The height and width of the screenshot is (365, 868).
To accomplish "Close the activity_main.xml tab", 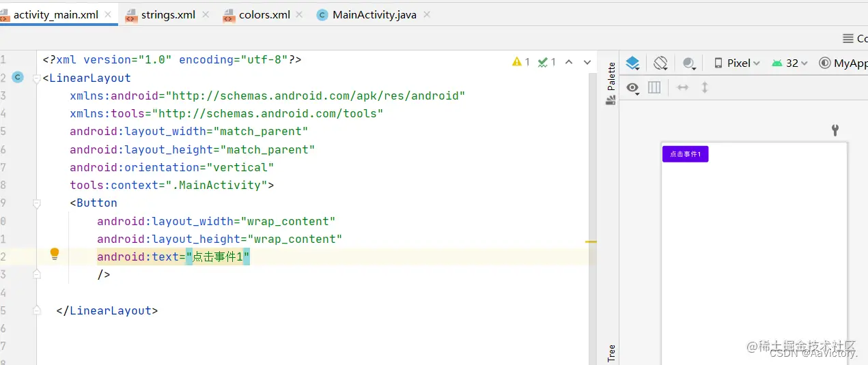I will tap(109, 14).
